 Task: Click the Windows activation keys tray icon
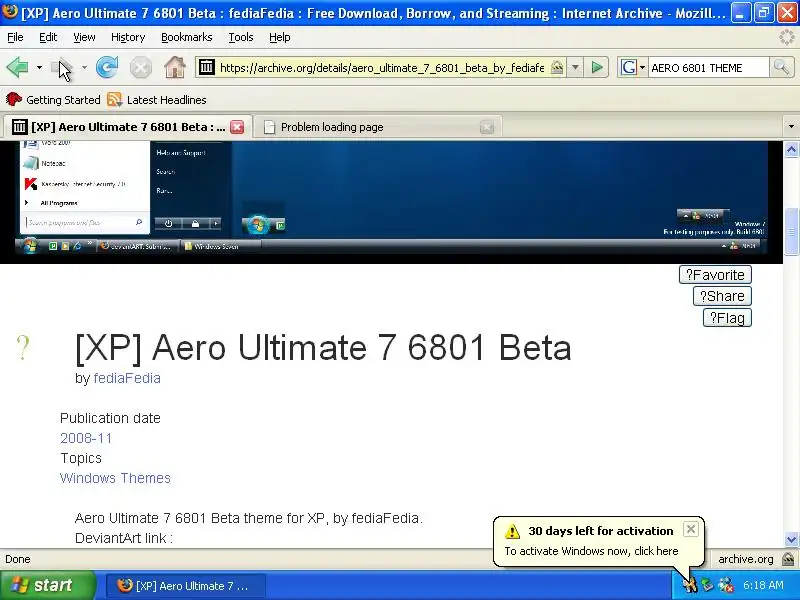pos(690,585)
